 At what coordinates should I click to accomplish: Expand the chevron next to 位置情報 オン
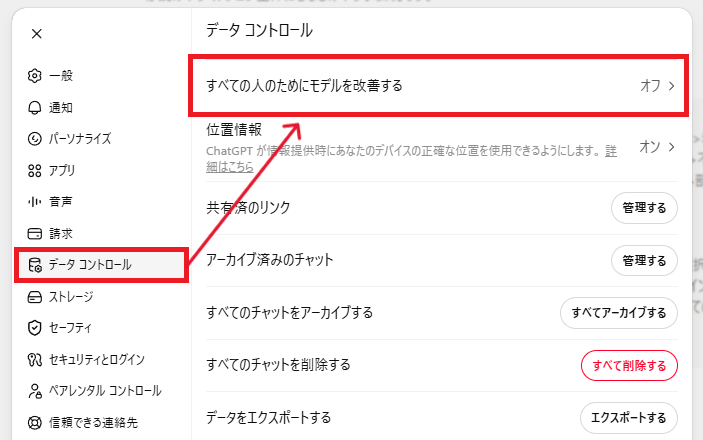point(672,147)
